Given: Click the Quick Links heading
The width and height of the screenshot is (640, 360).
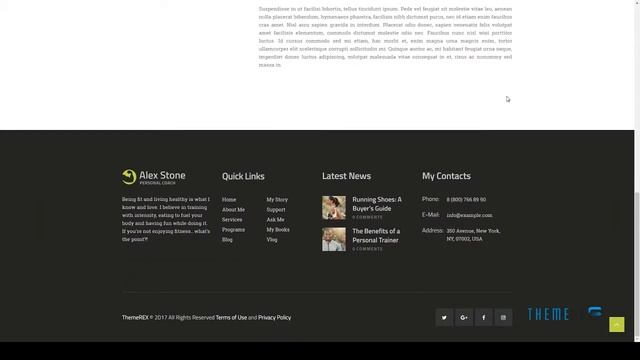Looking at the screenshot, I should (243, 176).
